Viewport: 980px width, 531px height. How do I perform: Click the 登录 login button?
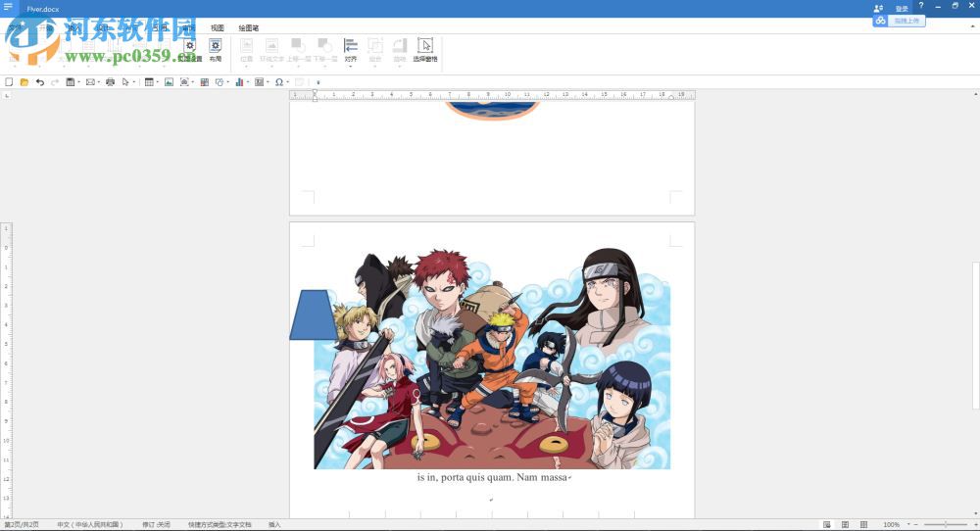click(902, 9)
